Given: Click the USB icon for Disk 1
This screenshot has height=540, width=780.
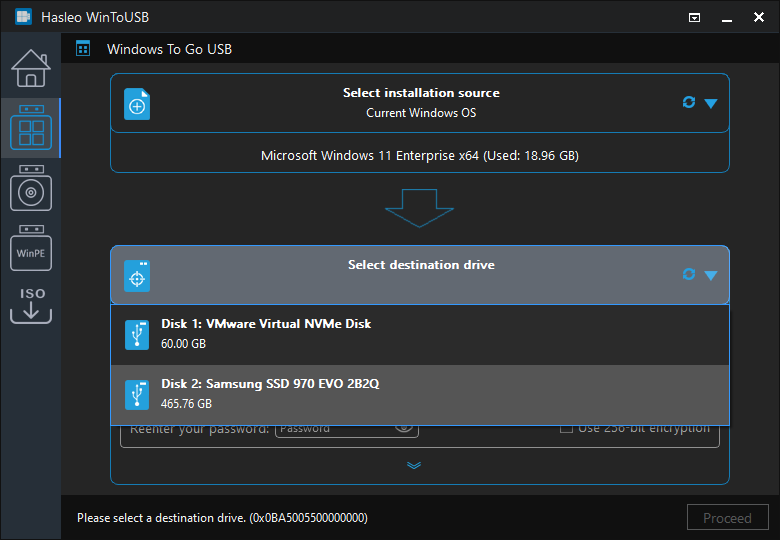Looking at the screenshot, I should click(137, 335).
